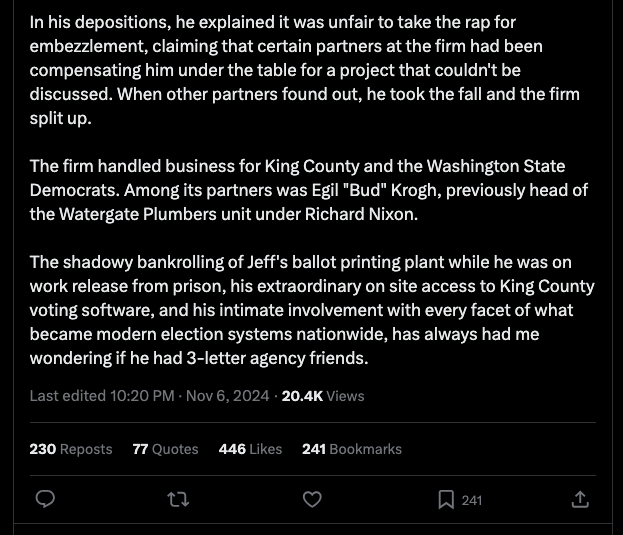This screenshot has height=535, width=623.
Task: Open the 77 Quotes list
Action: coord(165,449)
